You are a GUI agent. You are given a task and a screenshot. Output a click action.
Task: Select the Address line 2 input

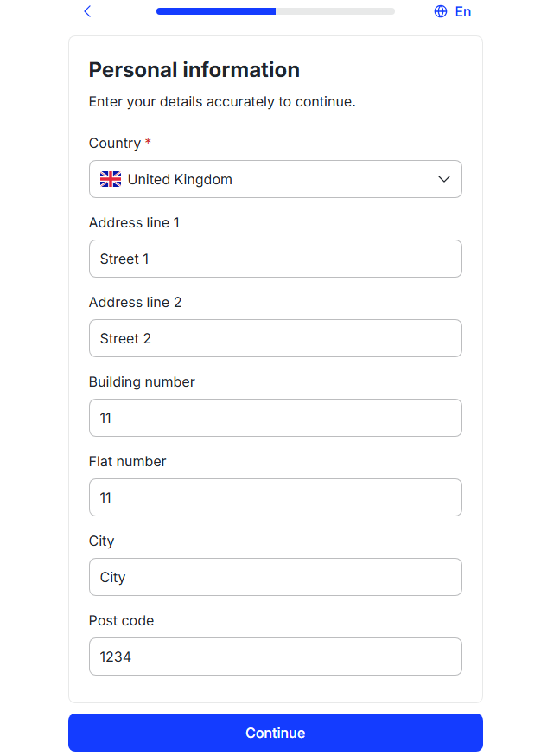coord(275,338)
